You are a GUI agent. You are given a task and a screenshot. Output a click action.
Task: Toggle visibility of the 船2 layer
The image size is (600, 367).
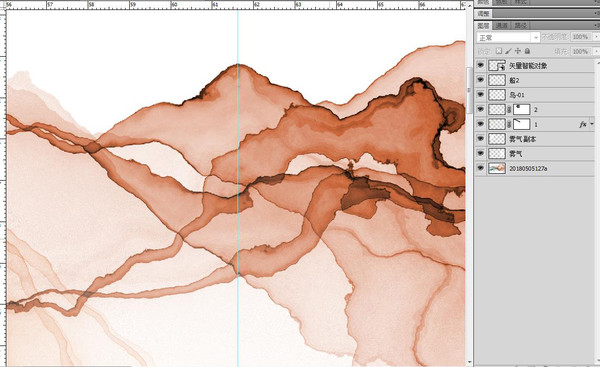tap(481, 80)
